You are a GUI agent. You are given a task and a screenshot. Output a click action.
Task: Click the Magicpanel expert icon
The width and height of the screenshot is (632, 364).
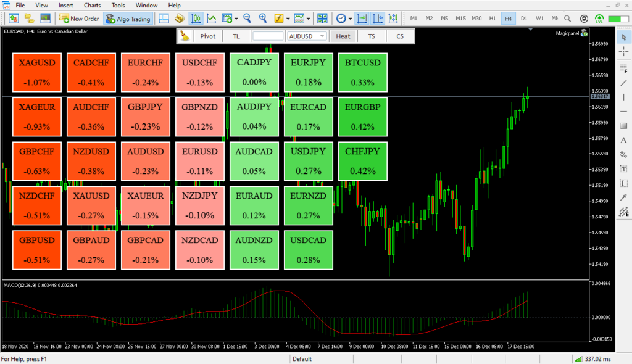tap(584, 33)
